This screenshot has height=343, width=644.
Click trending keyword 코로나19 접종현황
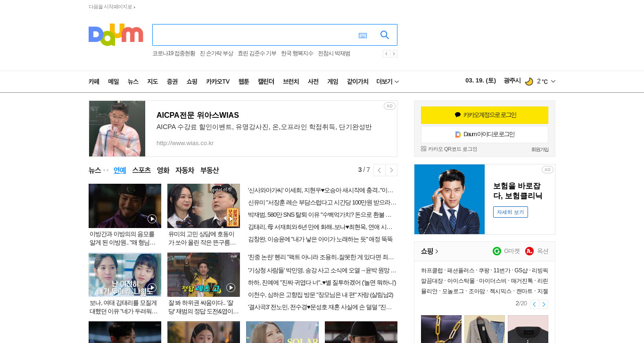pos(173,54)
